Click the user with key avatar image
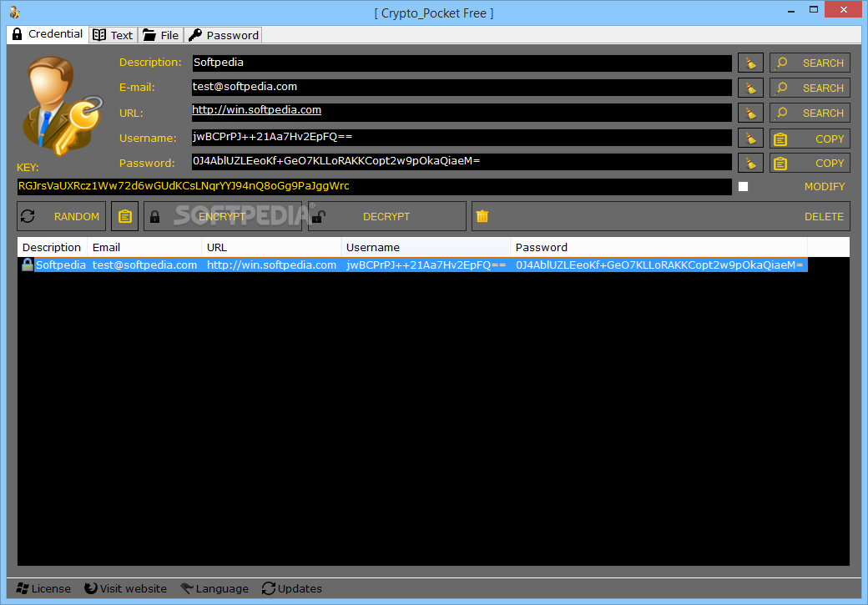Viewport: 868px width, 605px height. pos(62,105)
